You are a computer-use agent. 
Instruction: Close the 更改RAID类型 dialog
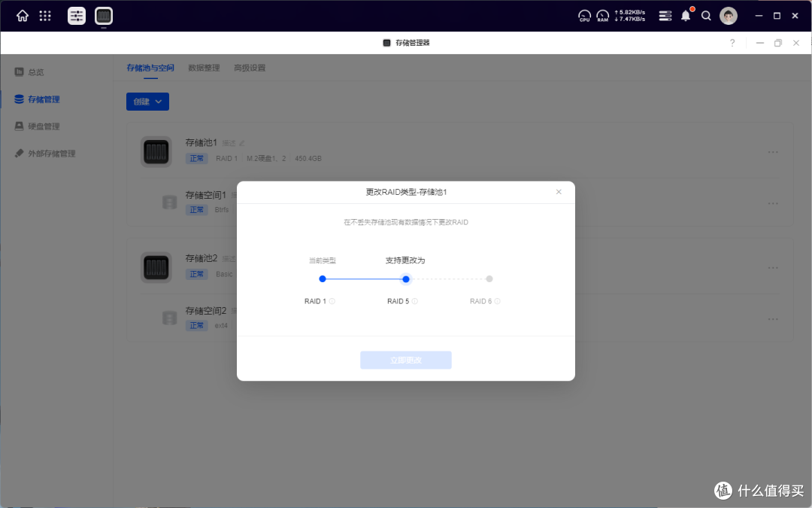point(559,192)
